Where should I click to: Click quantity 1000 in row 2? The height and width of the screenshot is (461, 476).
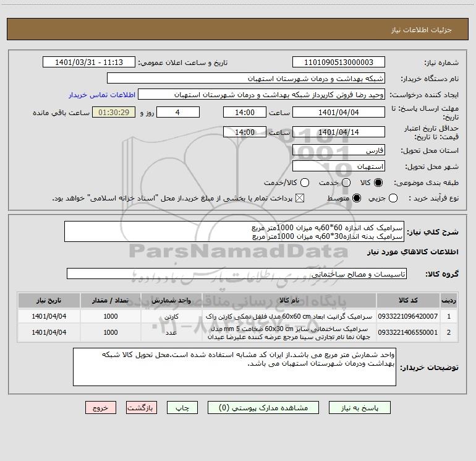click(x=111, y=332)
